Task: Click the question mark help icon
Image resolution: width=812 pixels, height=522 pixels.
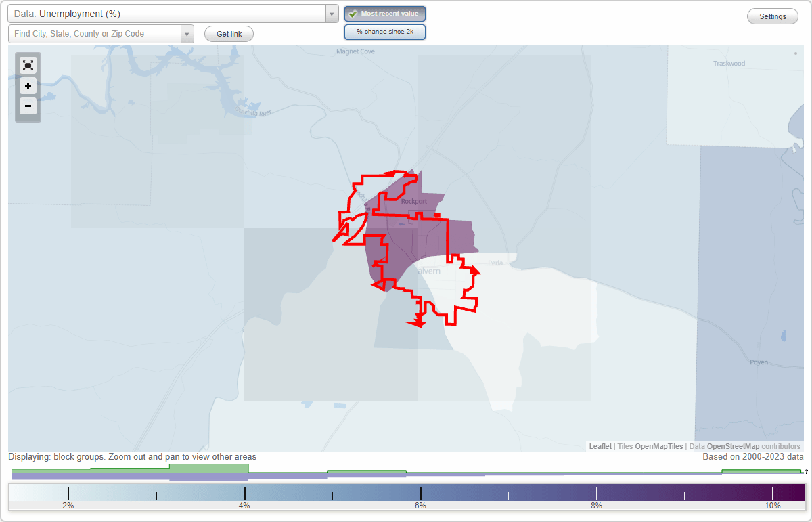Action: click(x=806, y=472)
